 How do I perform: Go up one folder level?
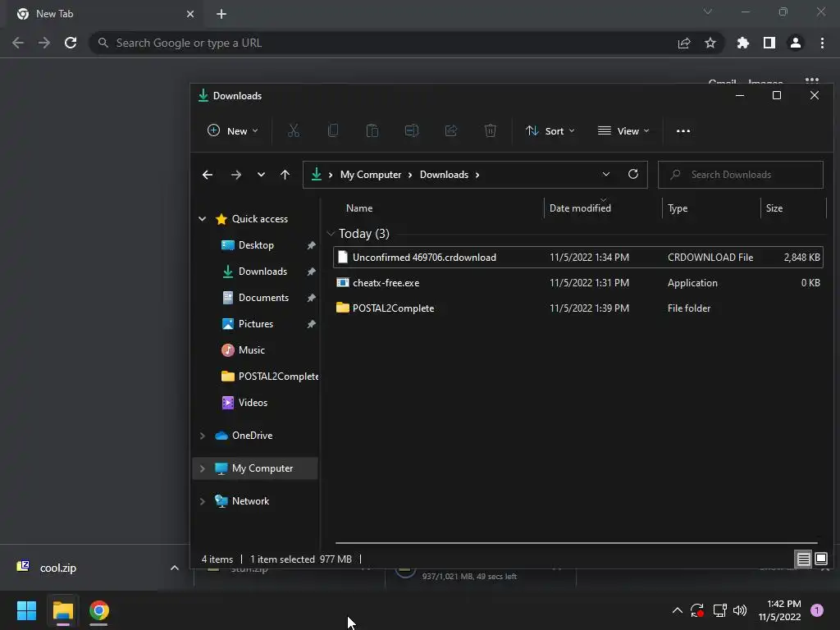(285, 175)
